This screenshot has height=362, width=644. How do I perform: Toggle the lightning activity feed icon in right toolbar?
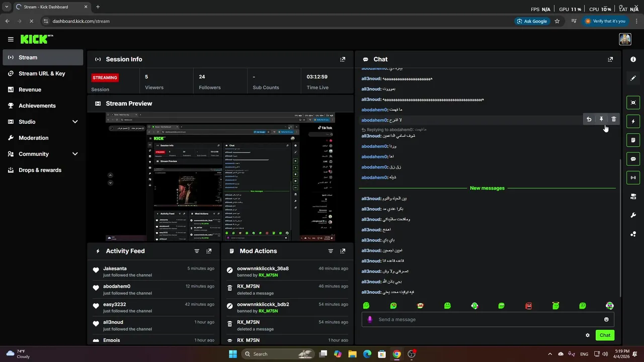633,121
